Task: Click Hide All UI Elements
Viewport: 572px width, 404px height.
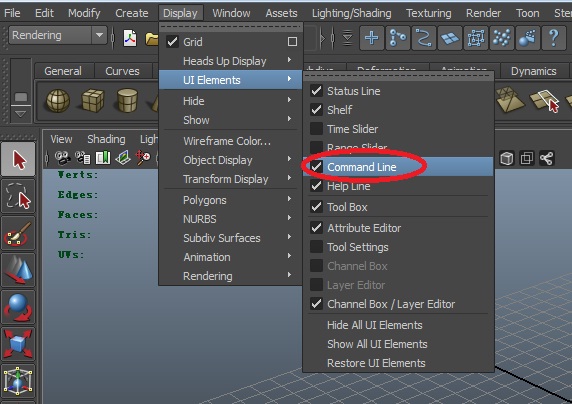Action: click(375, 325)
